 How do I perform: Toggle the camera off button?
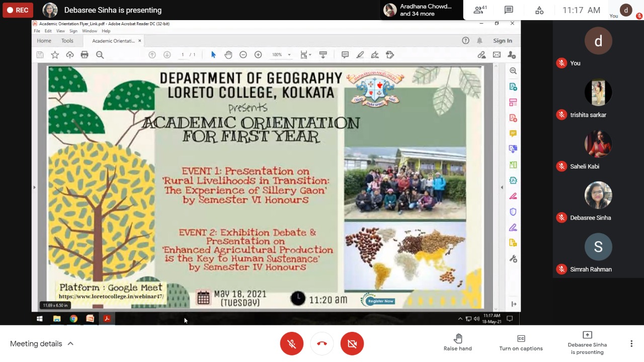pos(352,344)
